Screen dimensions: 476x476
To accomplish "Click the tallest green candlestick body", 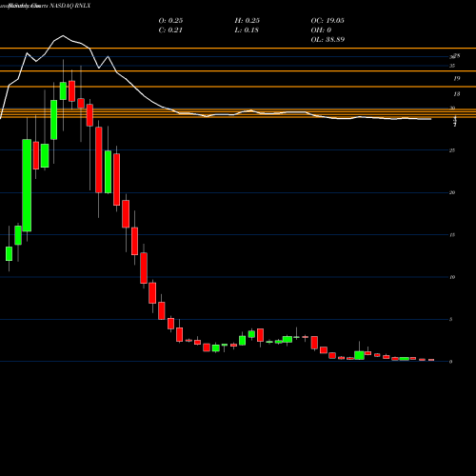I will pos(27,186).
